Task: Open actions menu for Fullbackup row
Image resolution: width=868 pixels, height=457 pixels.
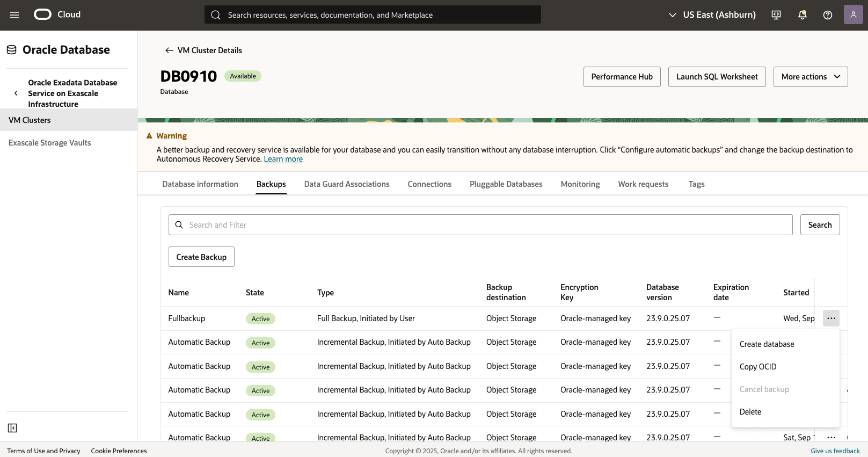Action: pos(831,318)
